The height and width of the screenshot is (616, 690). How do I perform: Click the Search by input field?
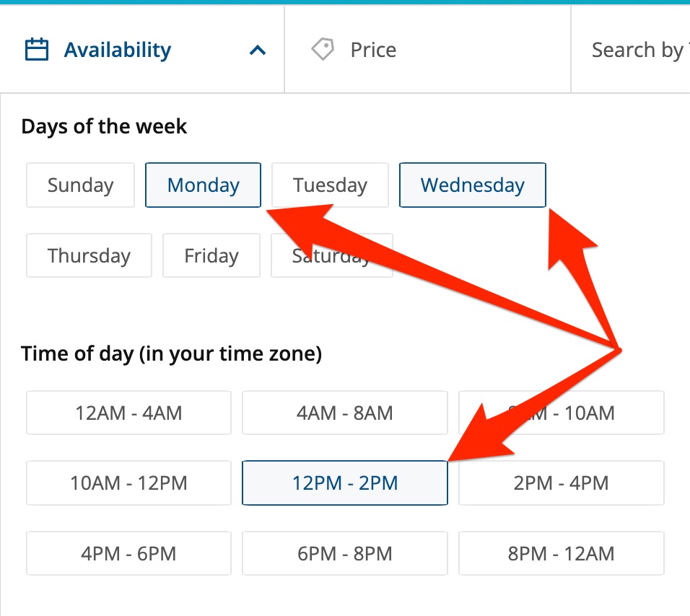click(x=637, y=50)
